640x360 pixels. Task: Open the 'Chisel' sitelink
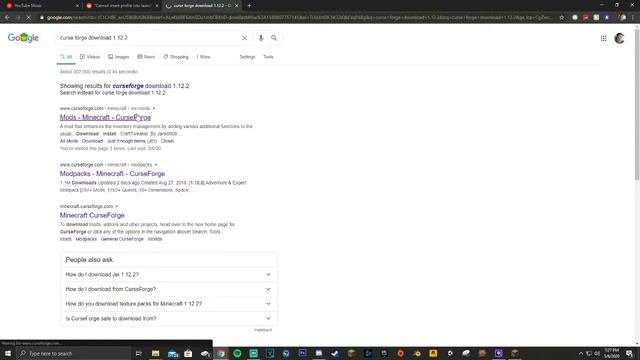167,141
